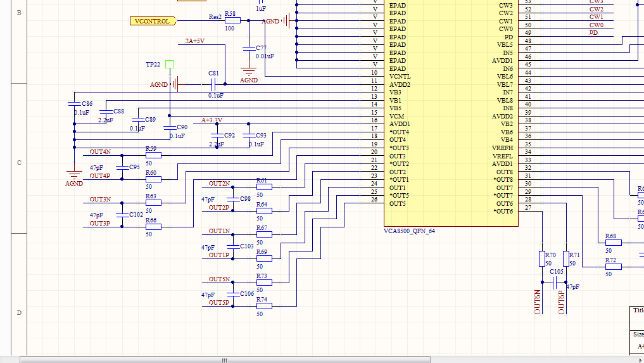Select vertical resistor R71
This screenshot has height=363, width=644.
point(567,258)
